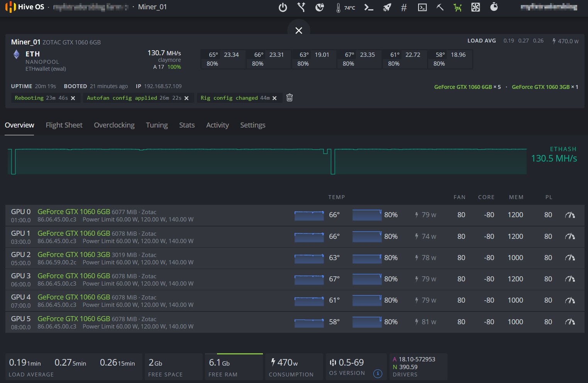Open GPU 4 overclock gauge icon
The height and width of the screenshot is (383, 588).
point(570,300)
